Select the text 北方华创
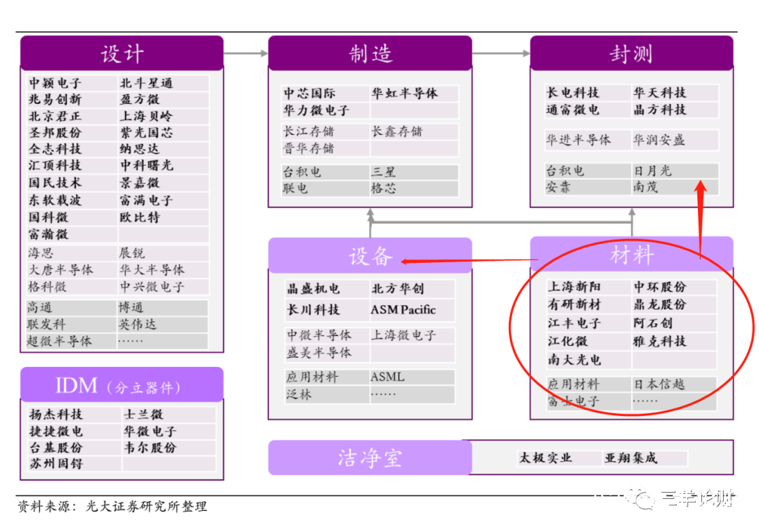The height and width of the screenshot is (532, 759). (x=398, y=289)
